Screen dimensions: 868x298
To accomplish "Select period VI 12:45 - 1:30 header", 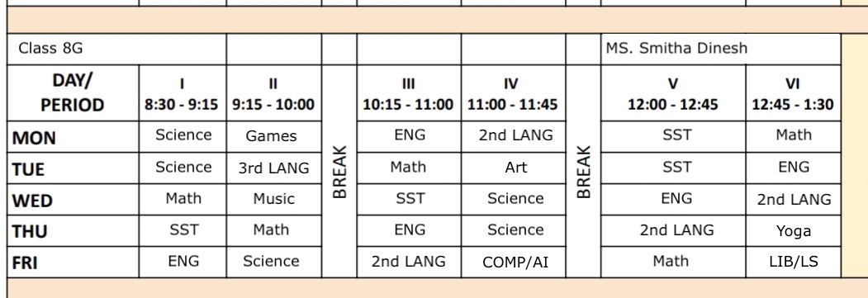I will coord(794,93).
